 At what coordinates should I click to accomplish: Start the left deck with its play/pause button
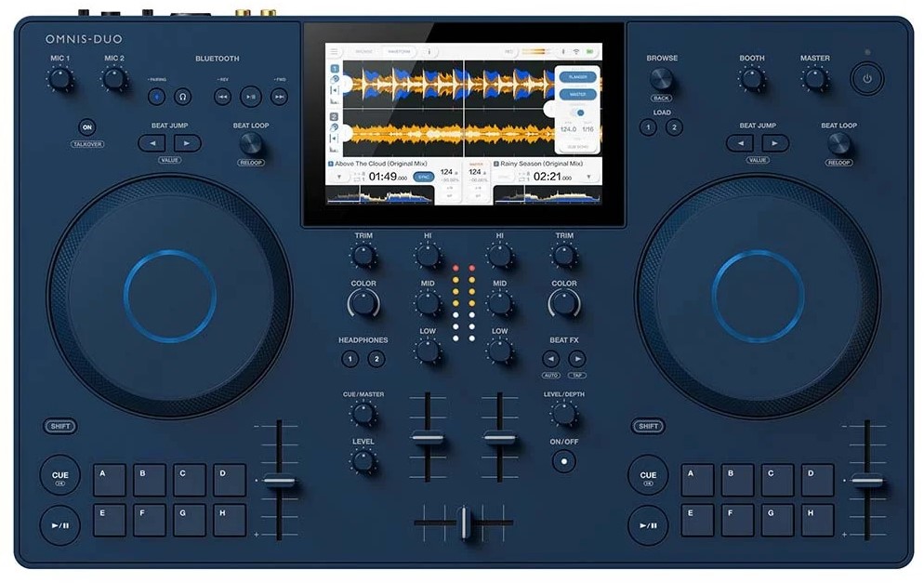(x=60, y=524)
